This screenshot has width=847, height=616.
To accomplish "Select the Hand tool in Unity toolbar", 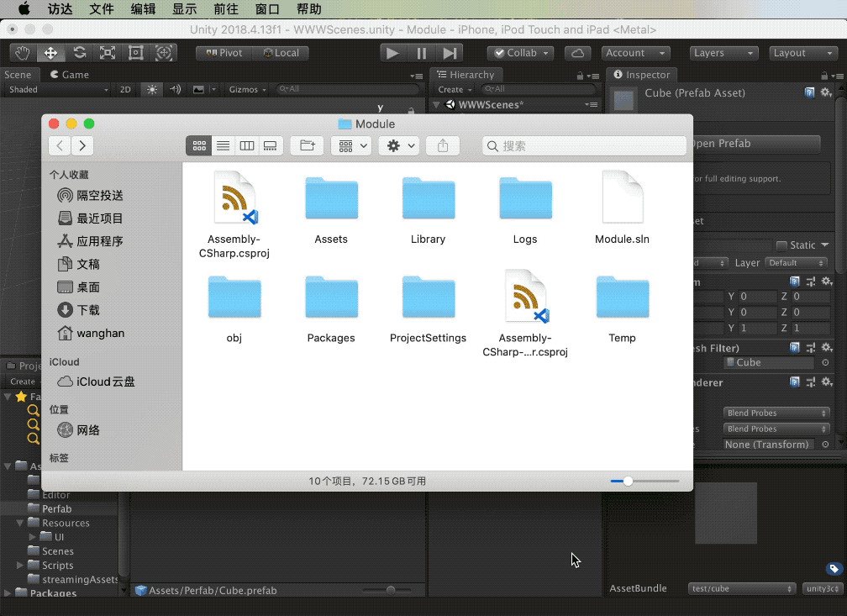I will (x=23, y=53).
